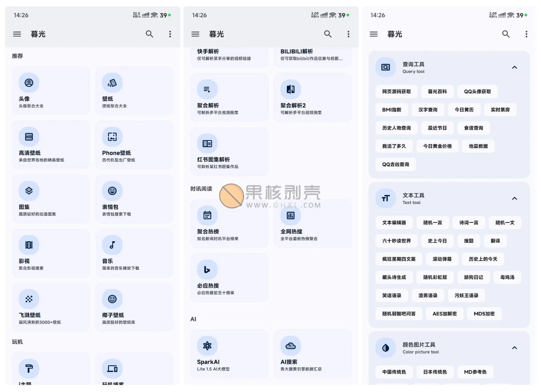Tap search icon in the left screen

149,34
